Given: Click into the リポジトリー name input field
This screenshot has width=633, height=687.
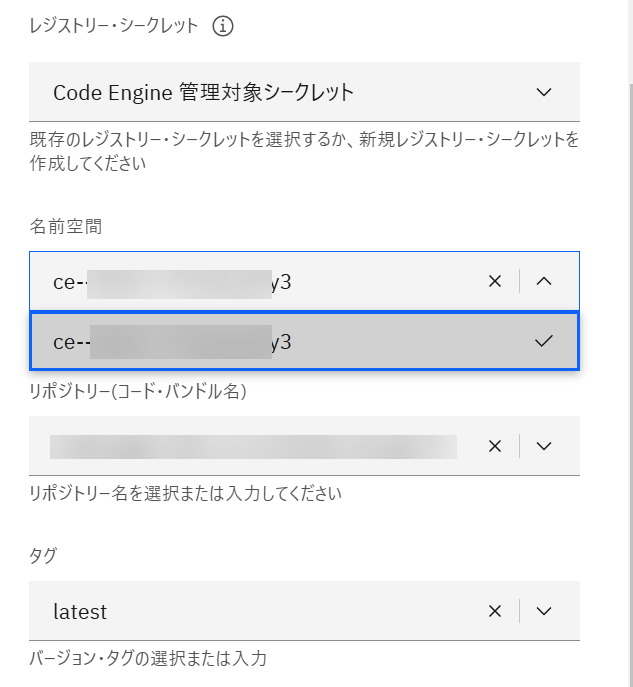Looking at the screenshot, I should click(250, 446).
